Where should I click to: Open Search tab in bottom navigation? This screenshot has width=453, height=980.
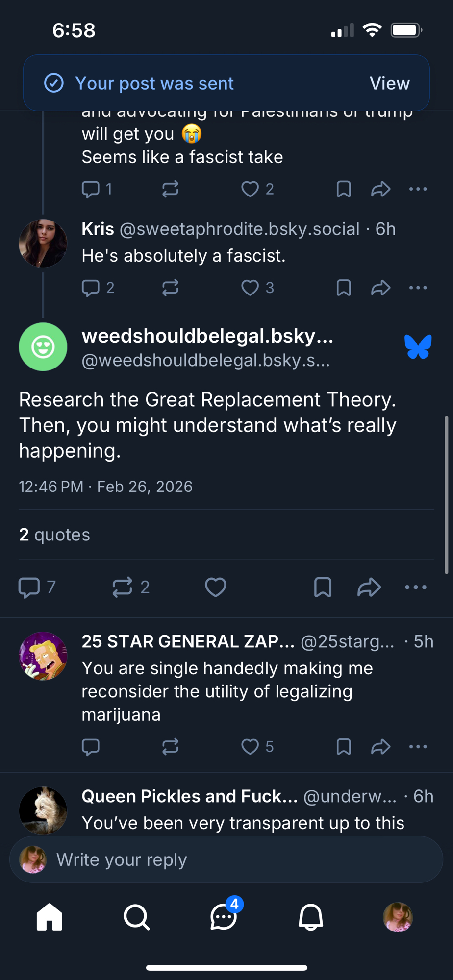pyautogui.click(x=136, y=917)
